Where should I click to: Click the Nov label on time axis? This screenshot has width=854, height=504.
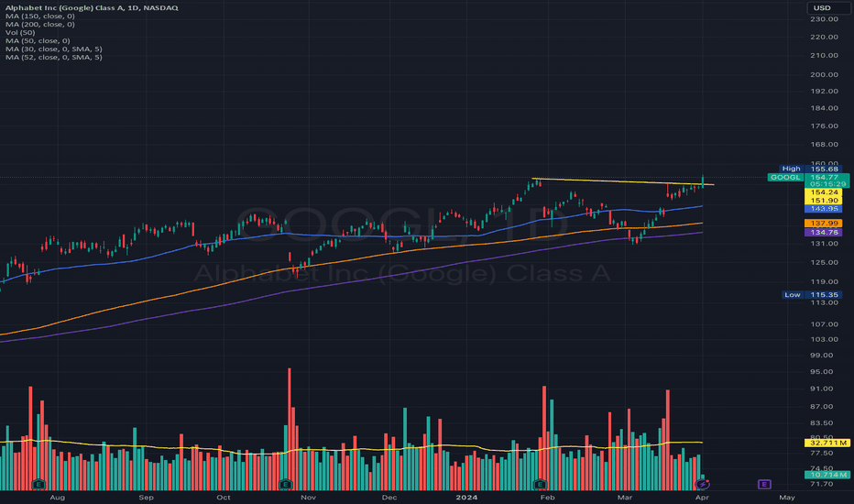coord(308,498)
